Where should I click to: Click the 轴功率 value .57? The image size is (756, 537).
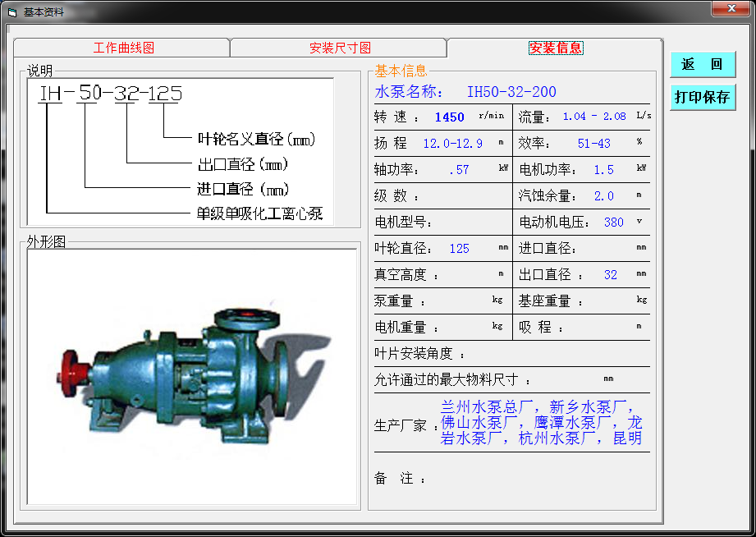(459, 170)
